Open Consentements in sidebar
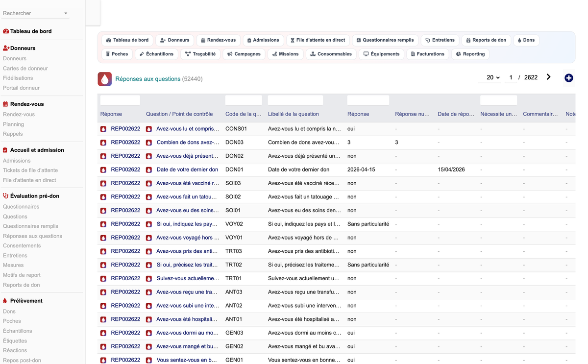The image size is (588, 364). 22,246
